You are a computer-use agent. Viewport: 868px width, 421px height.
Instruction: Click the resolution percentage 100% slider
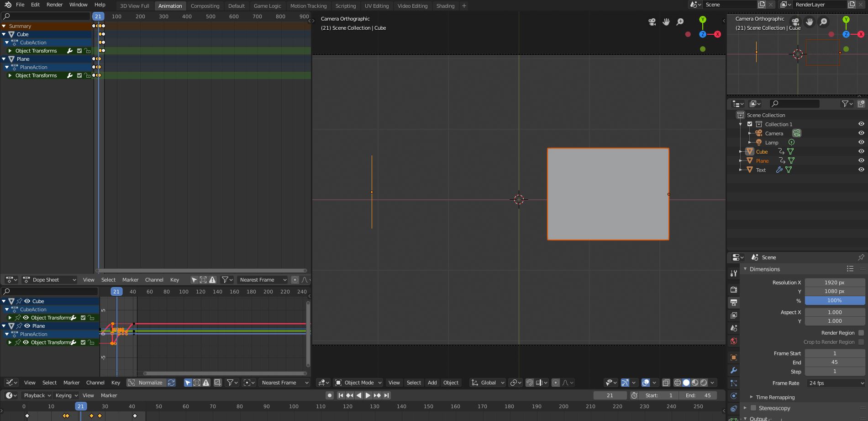(834, 300)
